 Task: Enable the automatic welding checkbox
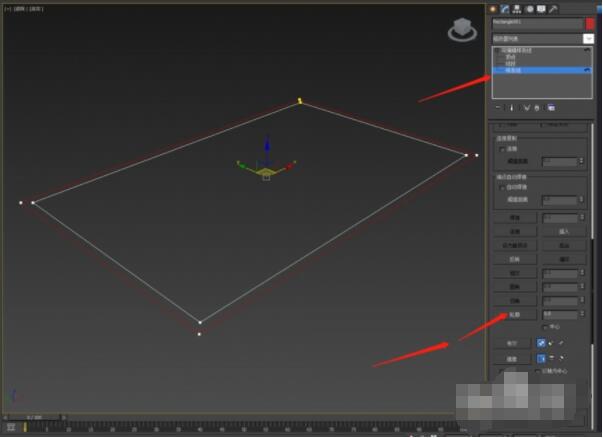(x=503, y=187)
